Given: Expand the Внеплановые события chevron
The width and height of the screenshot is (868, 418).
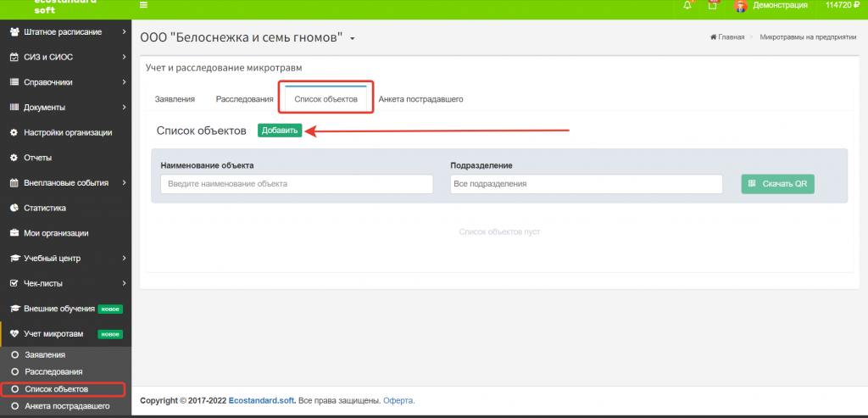Looking at the screenshot, I should 124,182.
